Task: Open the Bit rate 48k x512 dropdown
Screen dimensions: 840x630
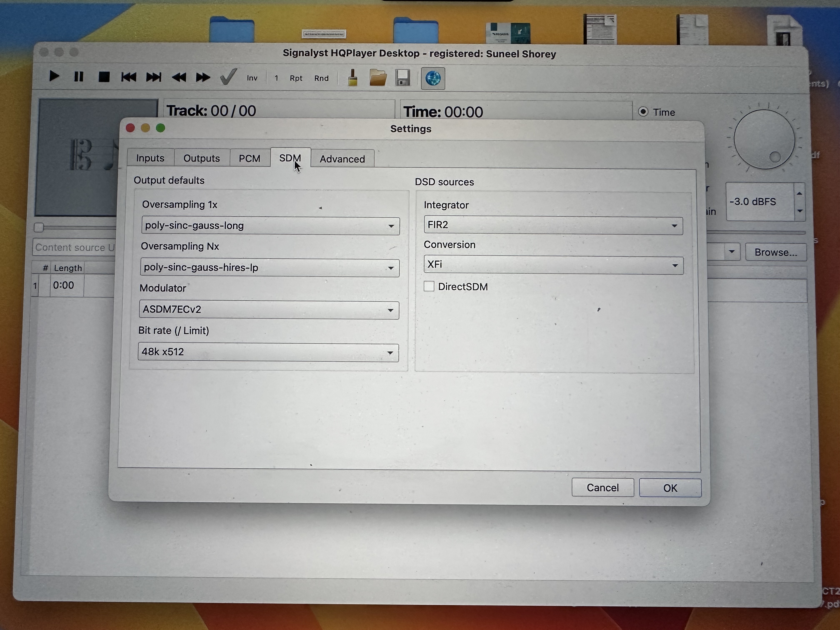Action: tap(268, 352)
